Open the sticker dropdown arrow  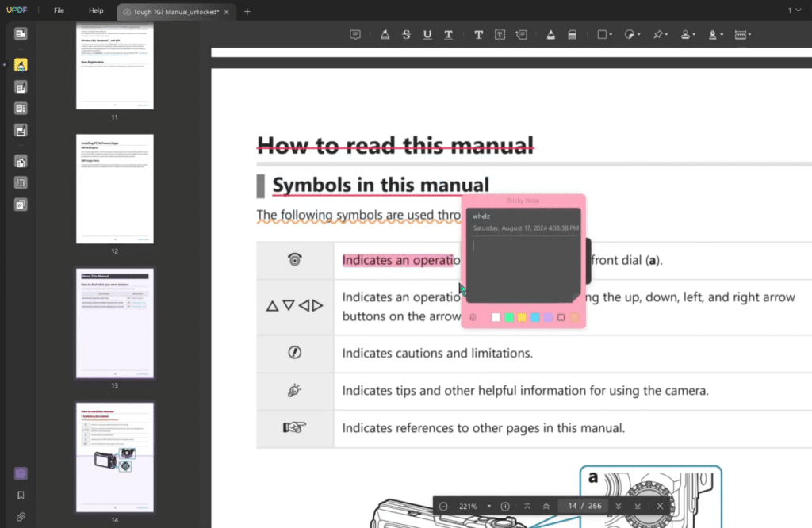(639, 35)
